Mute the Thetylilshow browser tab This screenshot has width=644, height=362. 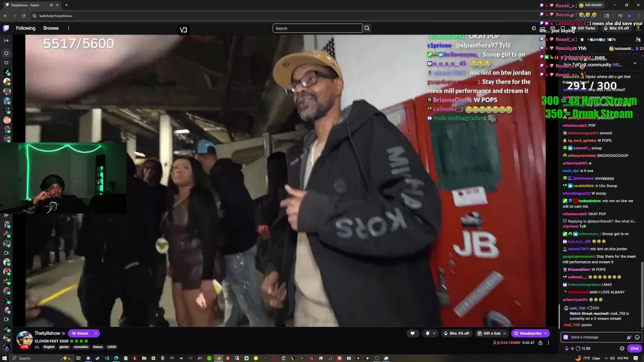51,5
